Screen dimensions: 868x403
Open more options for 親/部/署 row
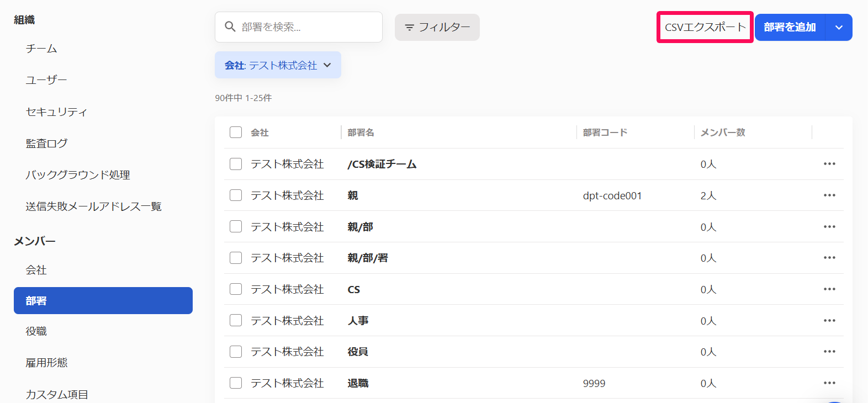pyautogui.click(x=829, y=258)
